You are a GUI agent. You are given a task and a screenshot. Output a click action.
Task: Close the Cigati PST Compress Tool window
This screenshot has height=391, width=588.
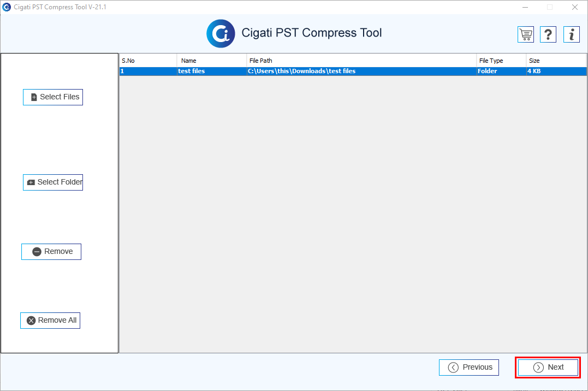click(574, 7)
